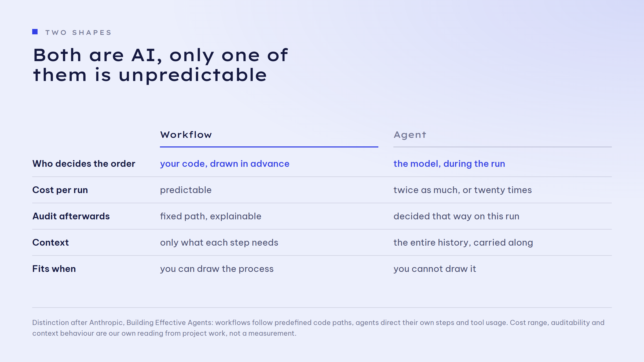
Task: Select the 'Fits when' row label
Action: (54, 269)
